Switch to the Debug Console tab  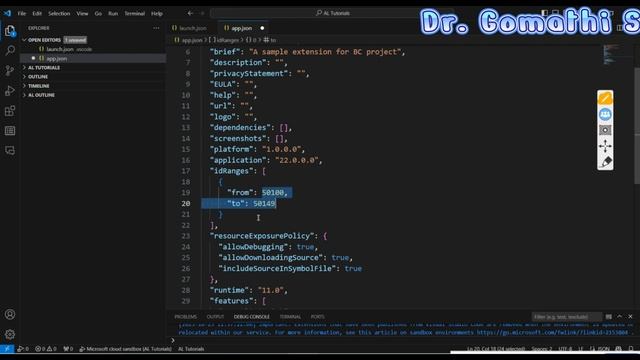251,317
